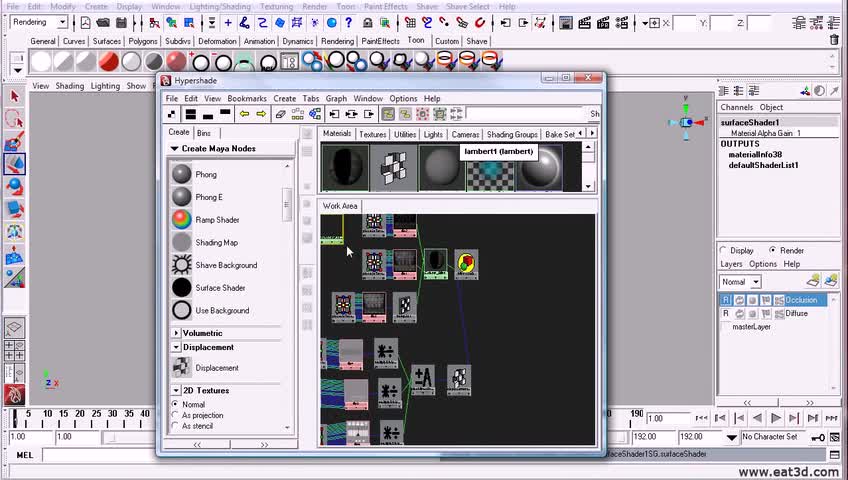848x480 pixels.
Task: Select the chrome sphere material swatch
Action: point(540,168)
